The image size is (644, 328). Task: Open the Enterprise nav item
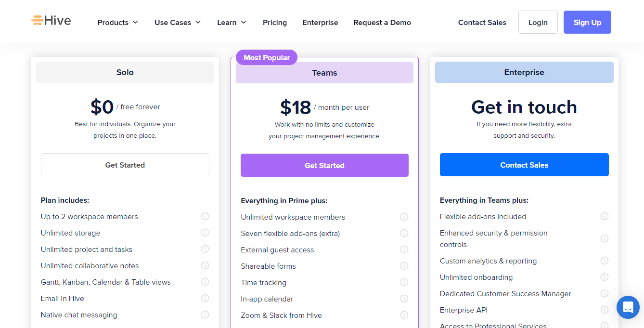point(320,23)
